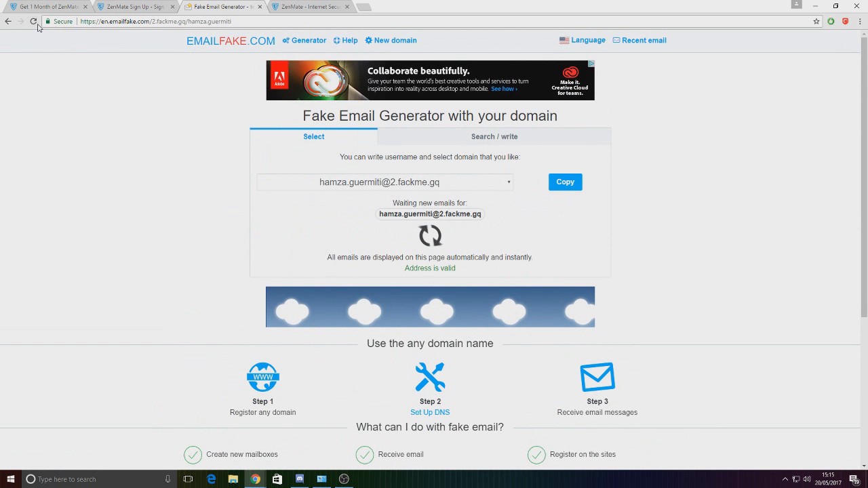
Task: Open the Discord icon in the taskbar
Action: click(x=300, y=479)
